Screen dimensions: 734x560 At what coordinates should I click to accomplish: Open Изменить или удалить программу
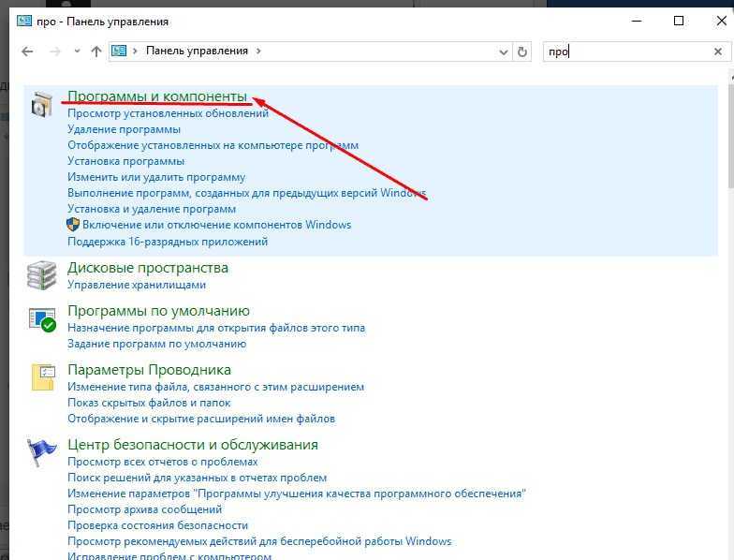[x=156, y=177]
